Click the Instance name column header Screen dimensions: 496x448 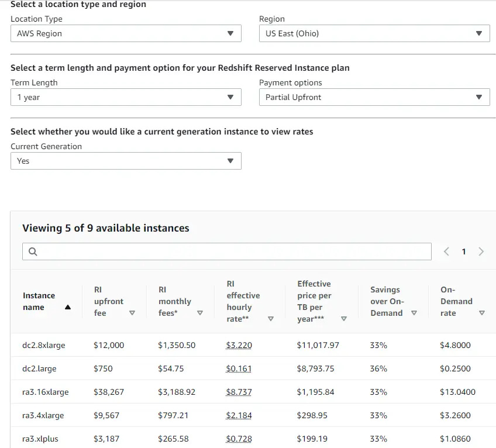coord(38,301)
